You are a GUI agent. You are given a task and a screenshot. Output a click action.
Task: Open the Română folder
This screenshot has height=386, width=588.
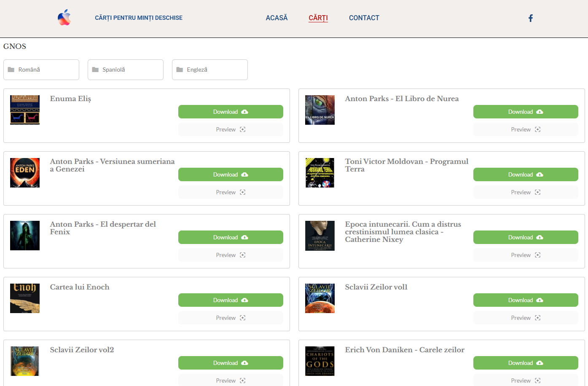(x=41, y=70)
